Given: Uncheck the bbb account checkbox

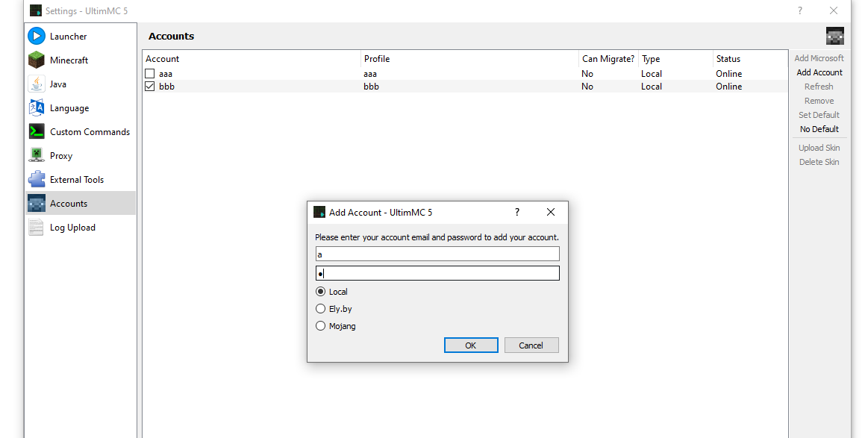Looking at the screenshot, I should coord(149,87).
